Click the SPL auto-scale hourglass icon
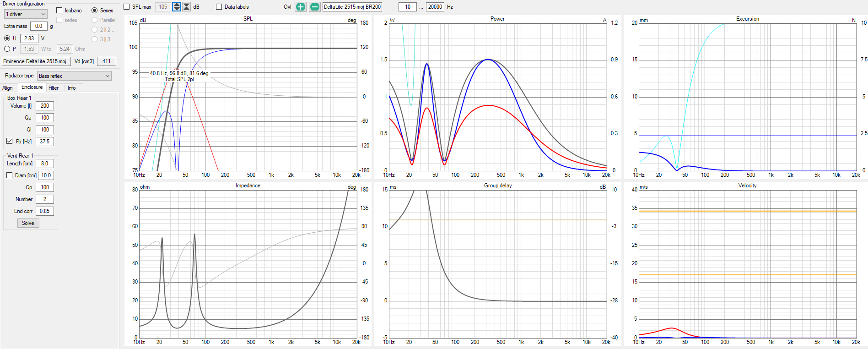This screenshot has width=868, height=355. coord(187,7)
